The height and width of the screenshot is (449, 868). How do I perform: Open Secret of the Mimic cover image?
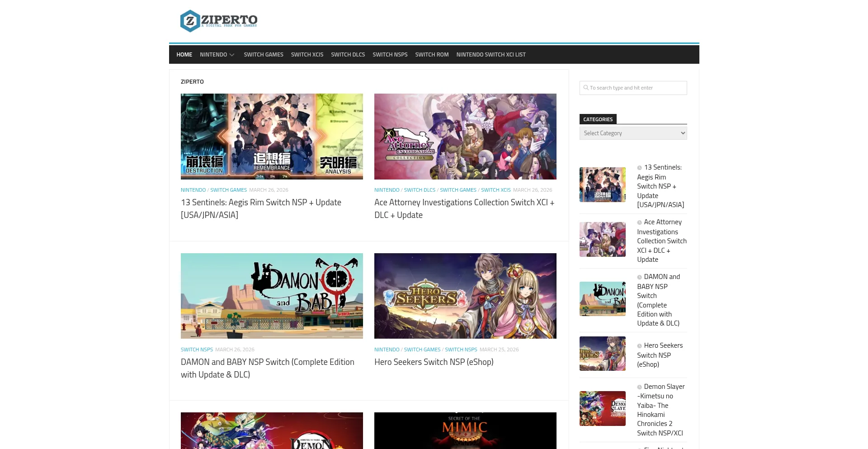point(465,430)
